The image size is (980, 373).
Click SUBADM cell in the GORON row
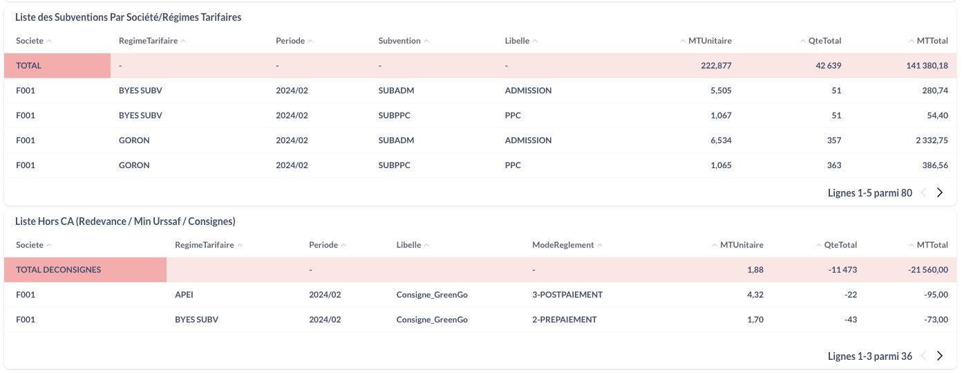click(396, 140)
